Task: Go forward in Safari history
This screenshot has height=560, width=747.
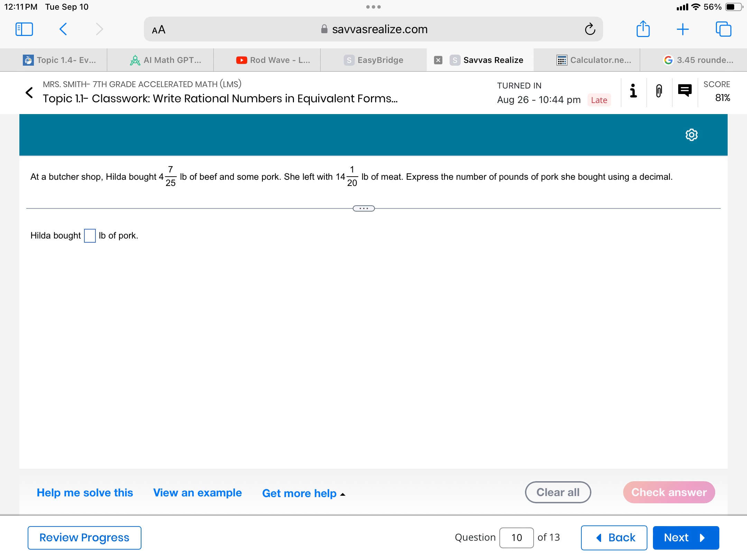Action: (100, 29)
